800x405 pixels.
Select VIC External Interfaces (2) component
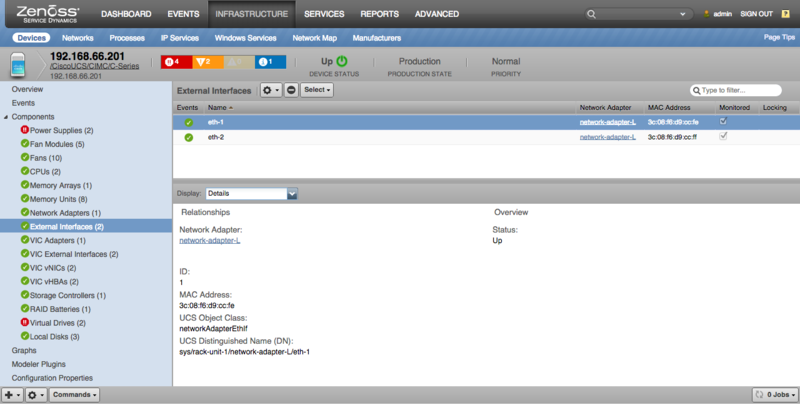[x=74, y=254]
